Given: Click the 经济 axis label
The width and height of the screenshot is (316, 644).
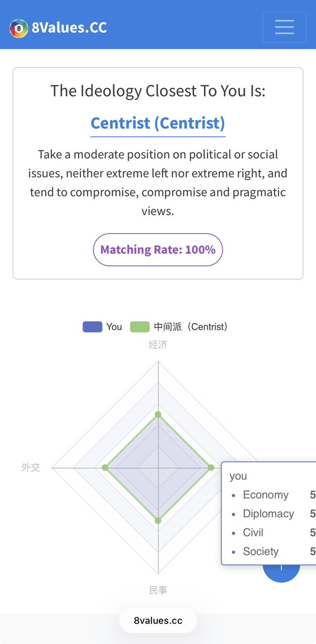Looking at the screenshot, I should (158, 345).
